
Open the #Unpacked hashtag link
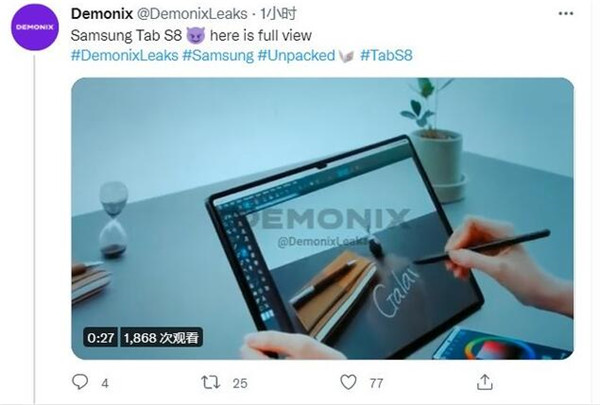pos(296,56)
